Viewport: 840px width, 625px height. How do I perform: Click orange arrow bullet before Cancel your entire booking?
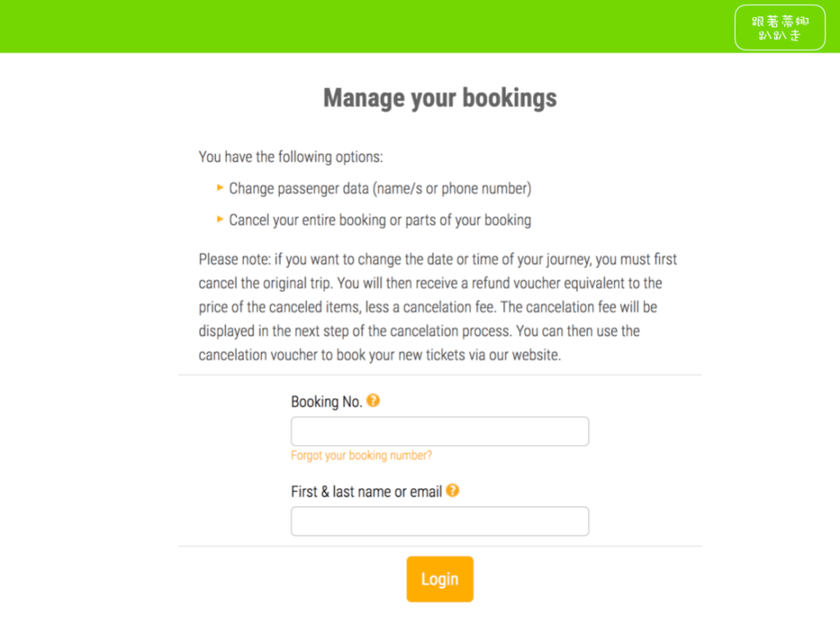coord(220,219)
